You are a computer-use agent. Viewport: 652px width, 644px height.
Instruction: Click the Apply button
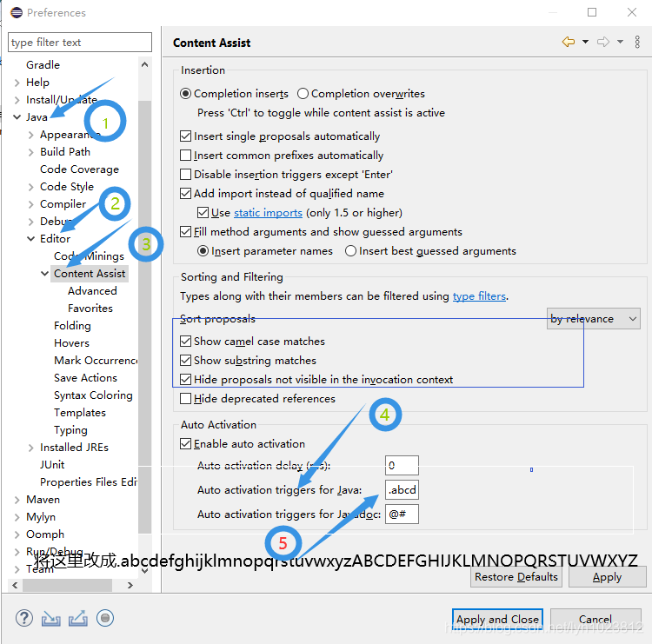(x=607, y=577)
